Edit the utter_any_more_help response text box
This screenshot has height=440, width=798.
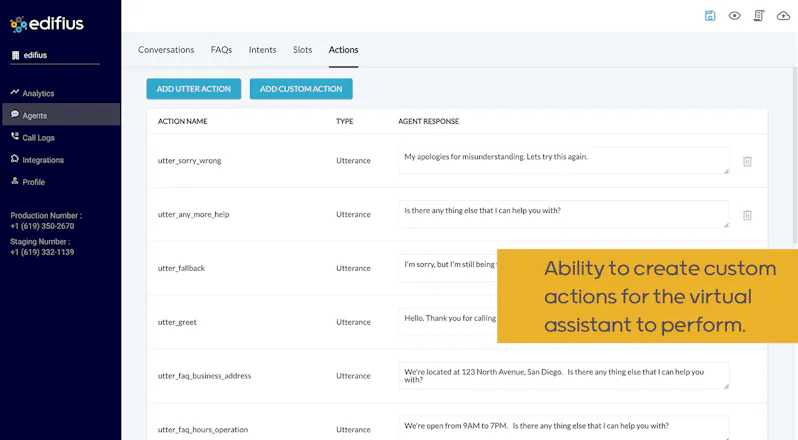(x=564, y=214)
